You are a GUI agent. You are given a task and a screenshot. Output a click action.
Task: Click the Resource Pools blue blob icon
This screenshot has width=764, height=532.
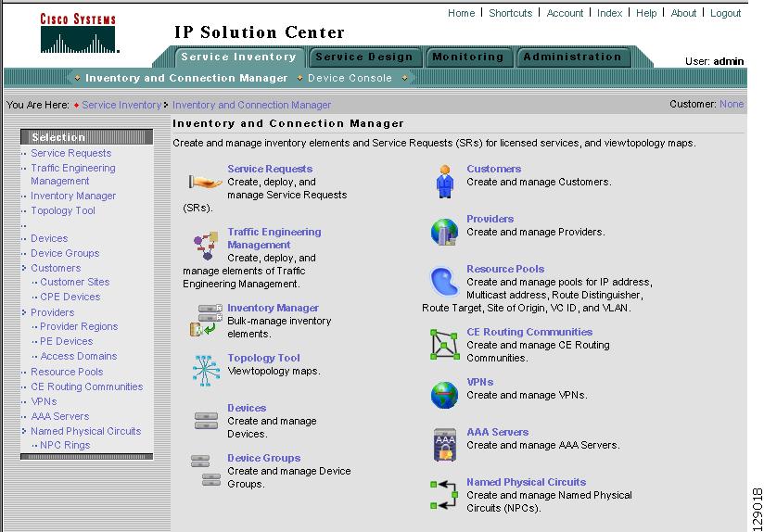(x=444, y=281)
